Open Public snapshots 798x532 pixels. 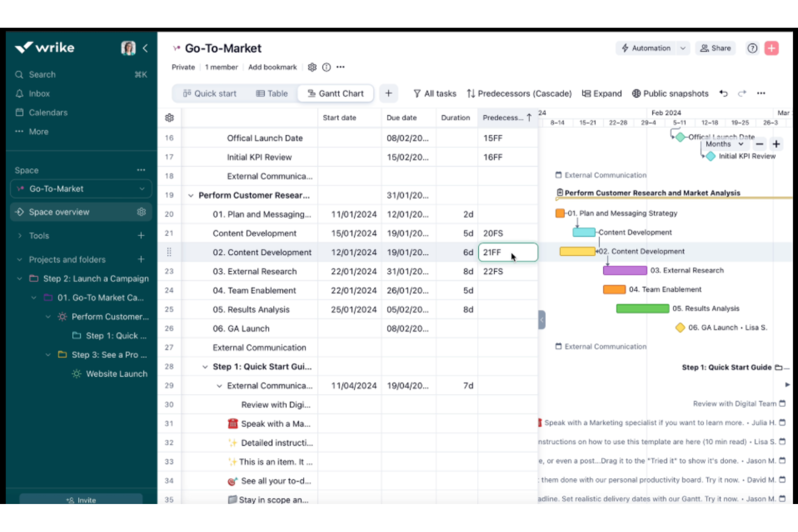coord(670,93)
